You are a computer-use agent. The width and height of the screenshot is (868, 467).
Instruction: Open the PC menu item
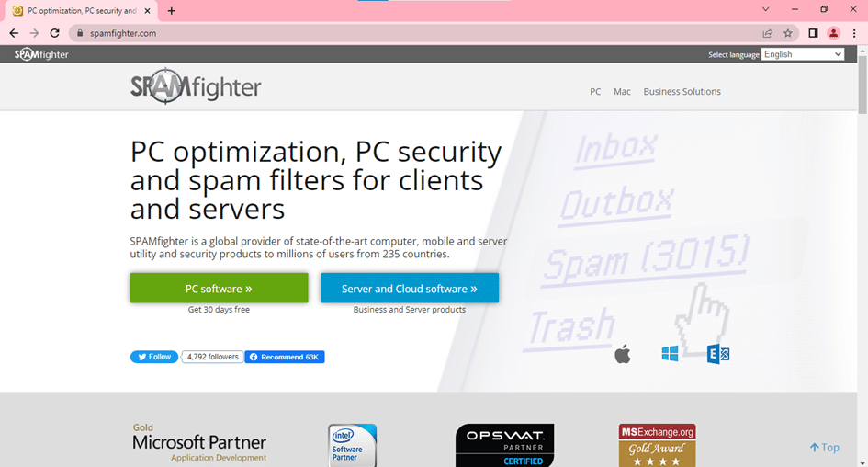click(x=595, y=91)
